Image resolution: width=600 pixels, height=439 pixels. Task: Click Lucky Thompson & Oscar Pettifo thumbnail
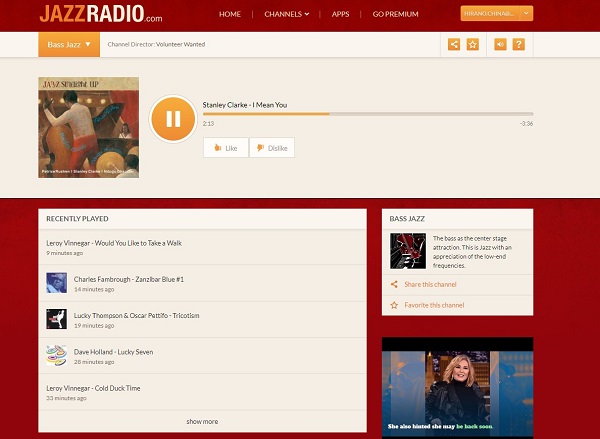pyautogui.click(x=57, y=319)
